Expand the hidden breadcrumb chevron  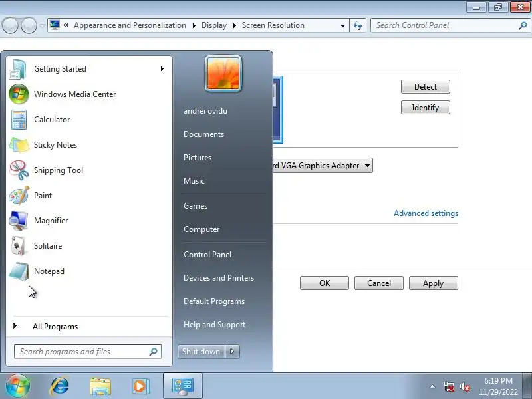[66, 25]
